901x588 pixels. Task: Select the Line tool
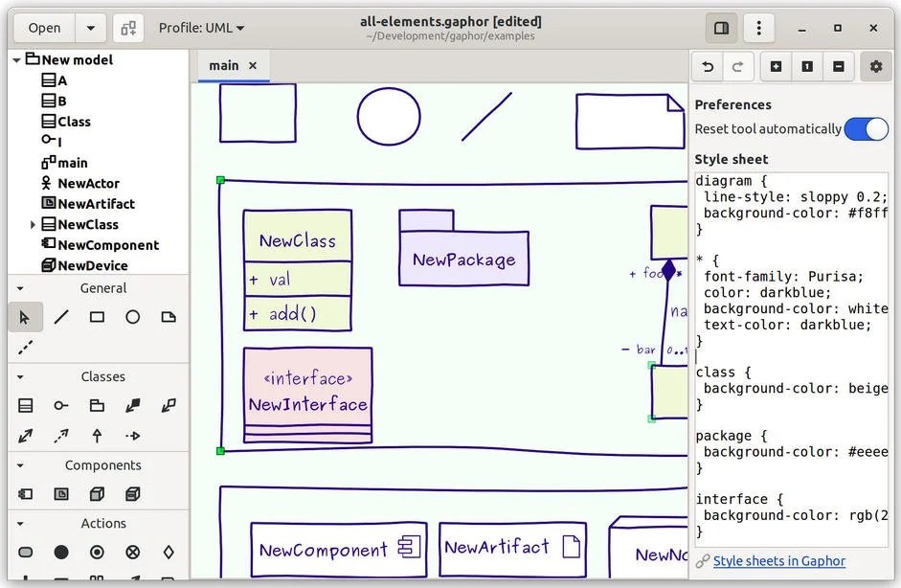coord(61,316)
